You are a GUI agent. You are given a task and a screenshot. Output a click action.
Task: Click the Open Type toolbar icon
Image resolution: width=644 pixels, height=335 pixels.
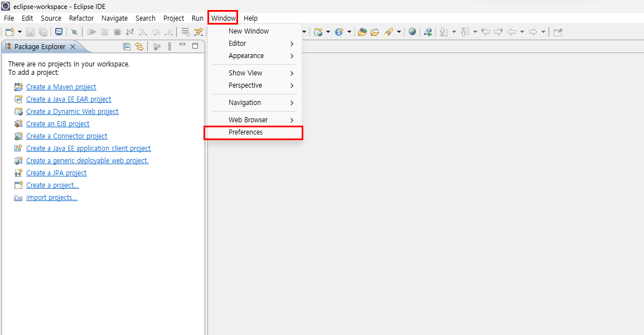click(x=362, y=32)
